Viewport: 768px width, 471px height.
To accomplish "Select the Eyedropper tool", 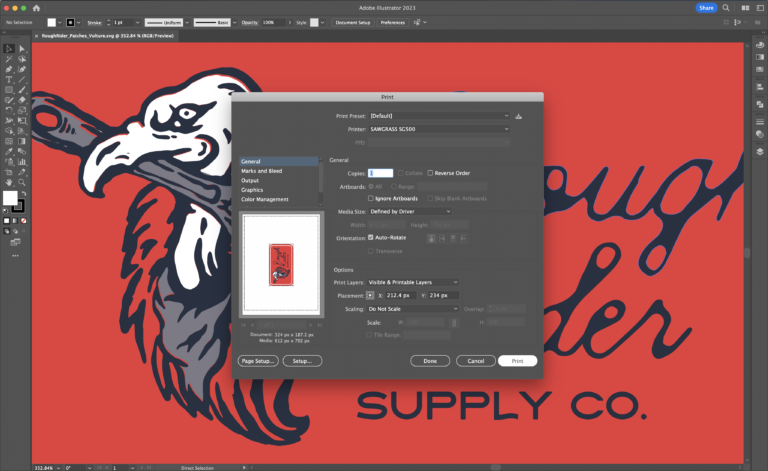I will (9, 151).
